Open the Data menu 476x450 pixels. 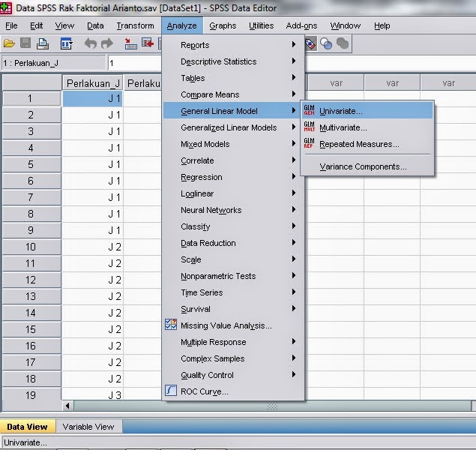point(95,25)
